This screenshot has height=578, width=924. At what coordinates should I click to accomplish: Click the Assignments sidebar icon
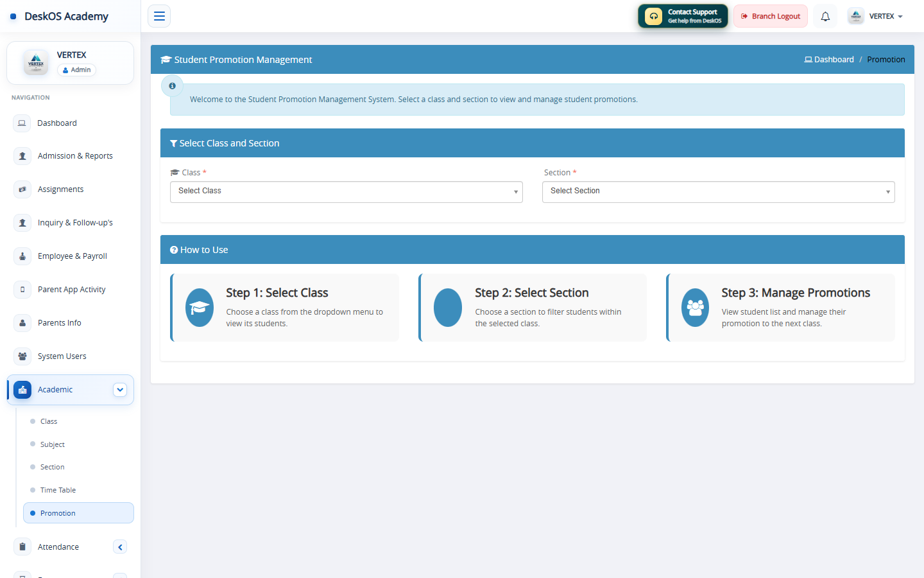click(22, 189)
